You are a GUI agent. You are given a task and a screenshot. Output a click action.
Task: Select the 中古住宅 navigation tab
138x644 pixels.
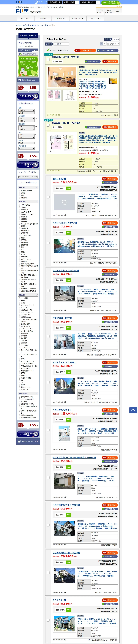click(x=43, y=18)
